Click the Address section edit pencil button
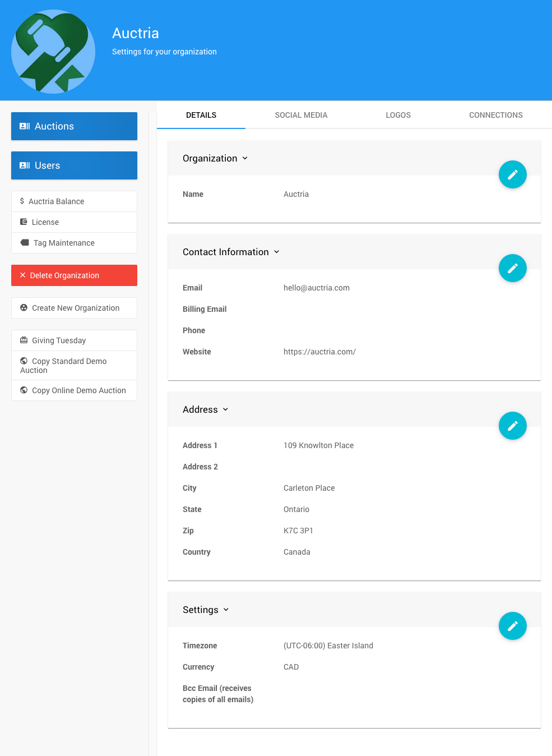This screenshot has height=756, width=552. (x=512, y=426)
